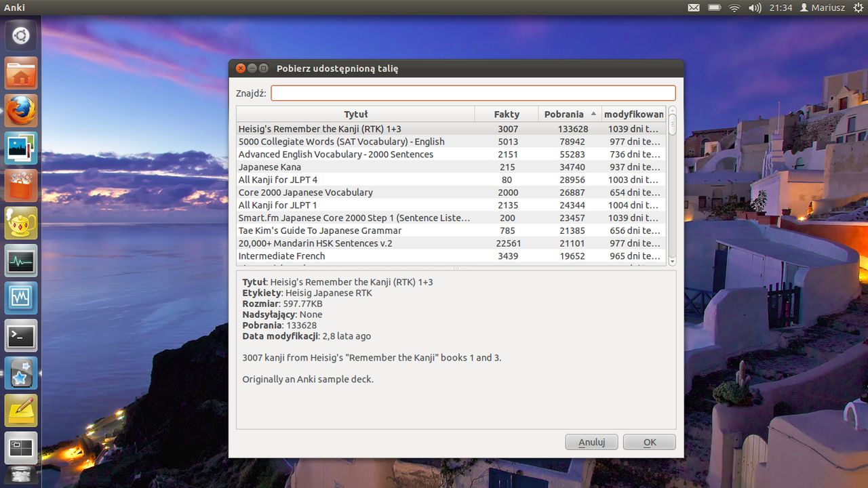
Task: Open the mail envelope indicator
Action: point(694,7)
